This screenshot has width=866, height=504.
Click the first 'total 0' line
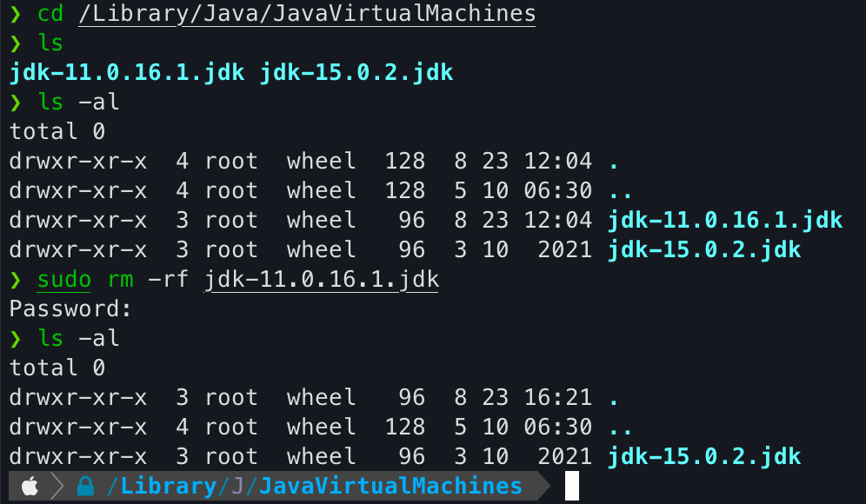coord(57,131)
